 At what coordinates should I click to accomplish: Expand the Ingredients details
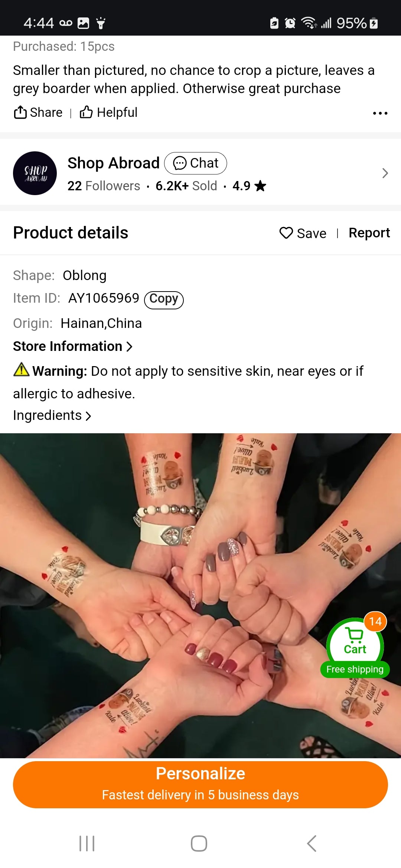coord(52,415)
